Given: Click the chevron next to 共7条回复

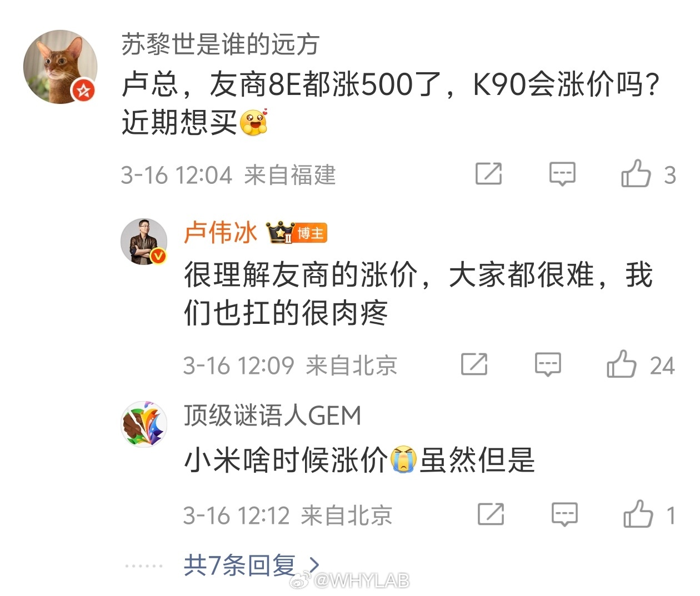Looking at the screenshot, I should click(314, 565).
